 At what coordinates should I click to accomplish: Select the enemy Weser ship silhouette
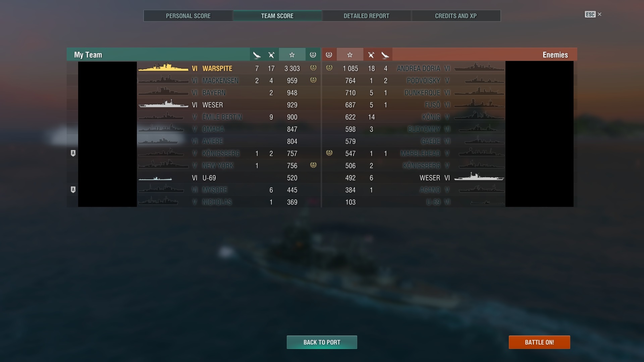(479, 177)
